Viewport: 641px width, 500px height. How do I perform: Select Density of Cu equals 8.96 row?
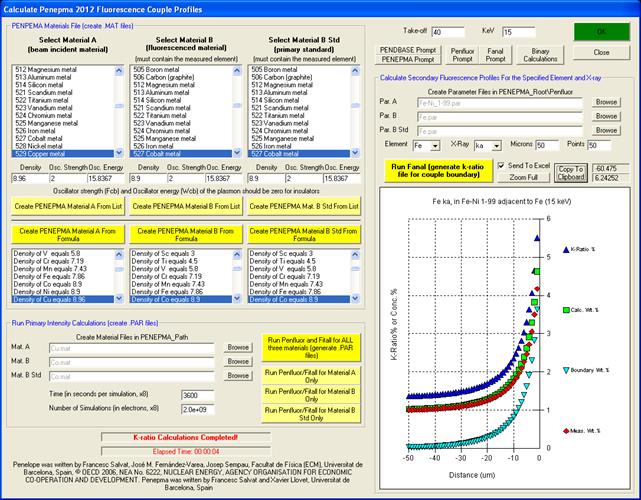(x=63, y=300)
